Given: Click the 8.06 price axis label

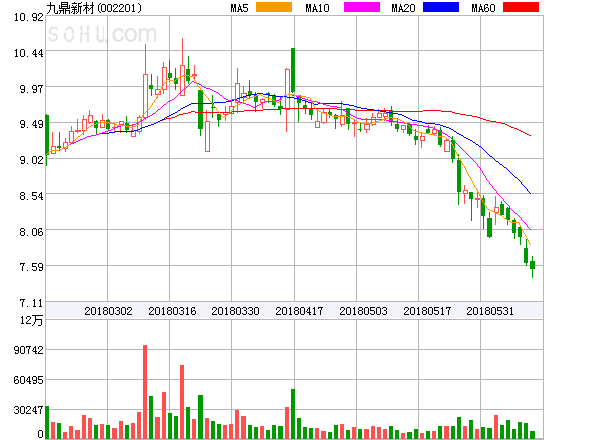Looking at the screenshot, I should [31, 232].
